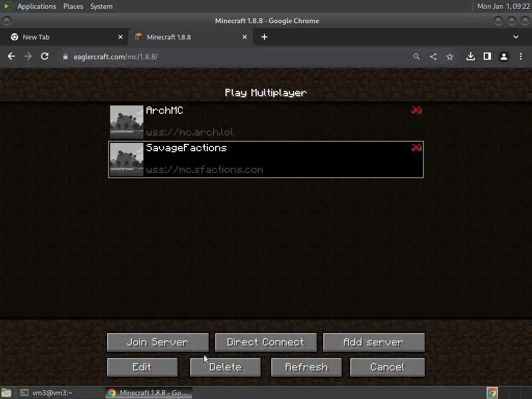The height and width of the screenshot is (399, 532).
Task: Open the Chrome profile icon
Action: point(504,57)
